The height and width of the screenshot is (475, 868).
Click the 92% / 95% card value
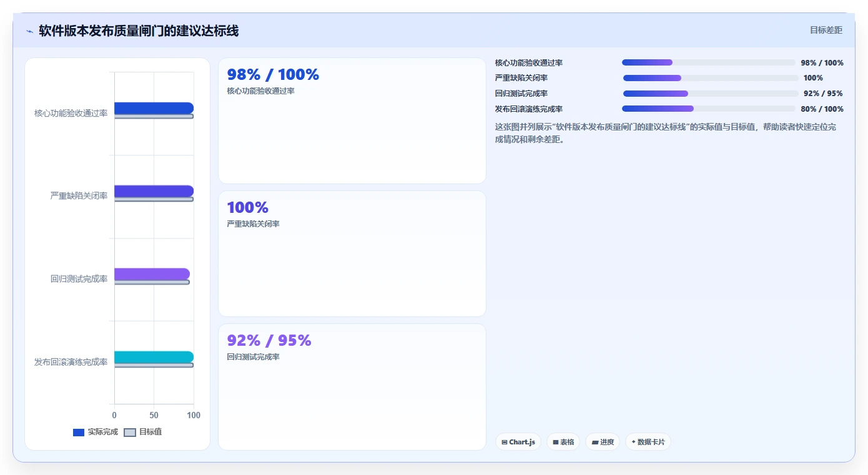(269, 341)
